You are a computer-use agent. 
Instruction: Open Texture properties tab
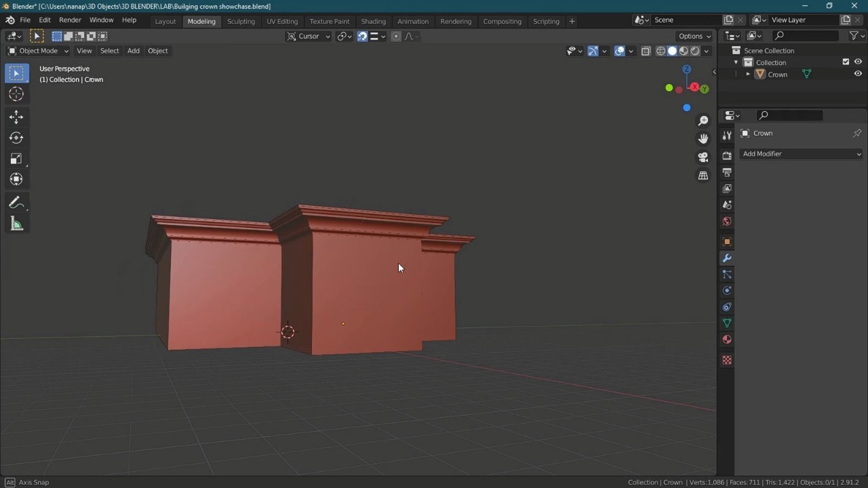coord(727,360)
